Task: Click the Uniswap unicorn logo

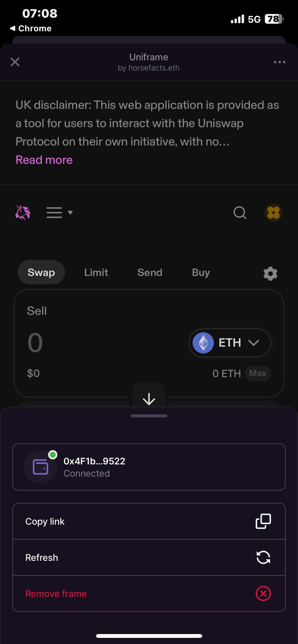Action: coord(23,213)
